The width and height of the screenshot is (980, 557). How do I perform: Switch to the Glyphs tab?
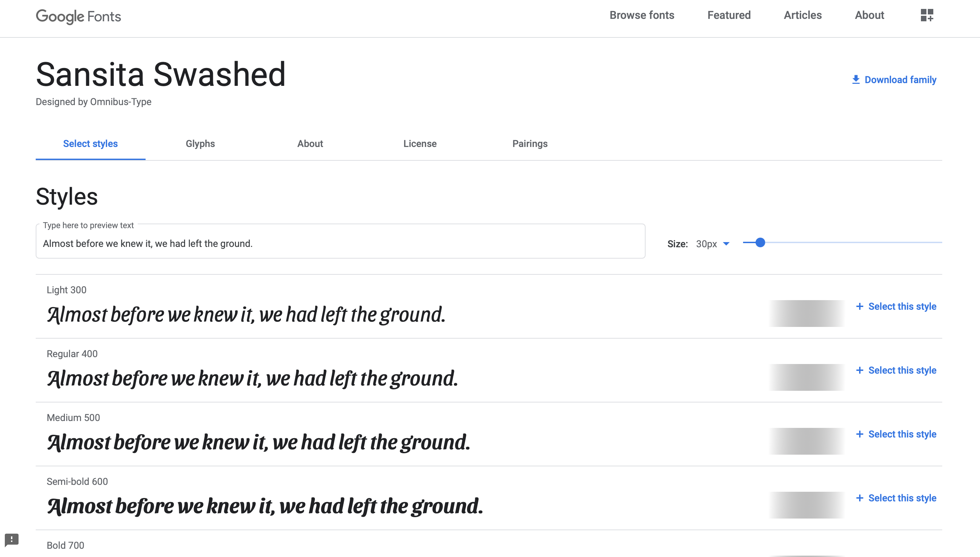point(200,144)
